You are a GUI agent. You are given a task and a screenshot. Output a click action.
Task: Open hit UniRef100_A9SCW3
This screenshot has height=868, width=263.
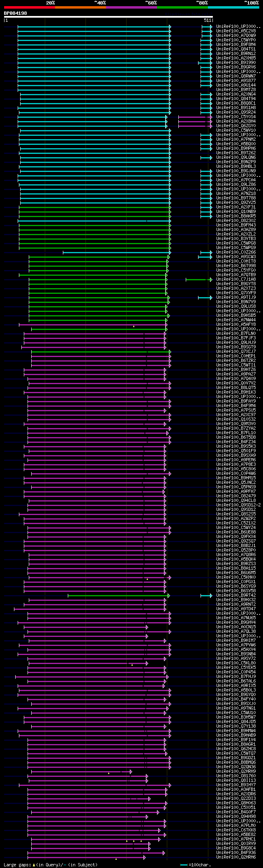point(236,257)
